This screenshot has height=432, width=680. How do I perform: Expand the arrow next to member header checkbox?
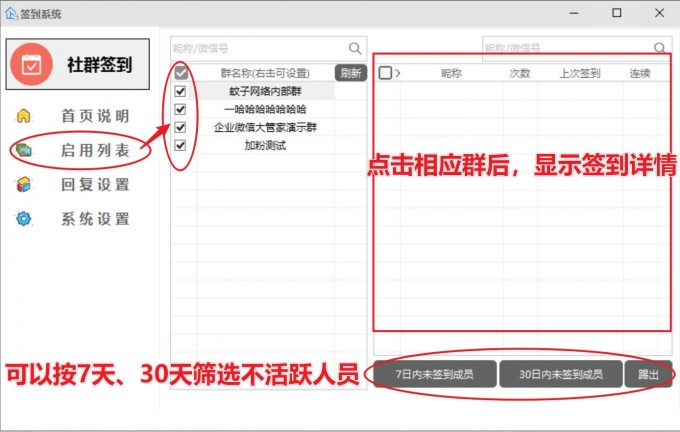[x=397, y=73]
